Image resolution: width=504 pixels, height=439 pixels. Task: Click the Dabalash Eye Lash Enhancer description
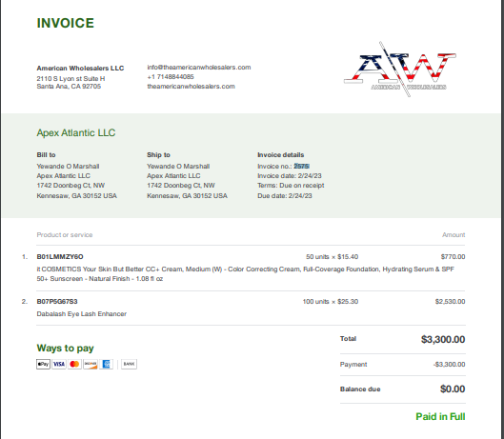click(x=82, y=314)
